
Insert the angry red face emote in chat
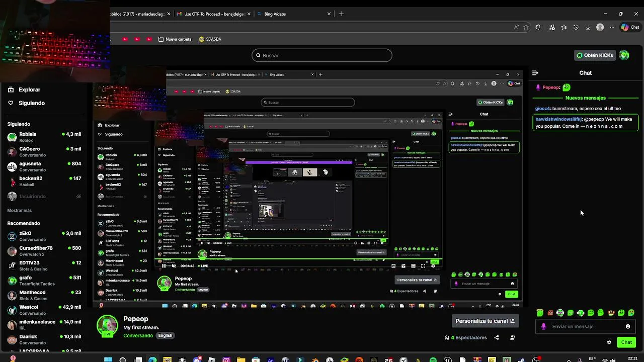[x=550, y=313]
